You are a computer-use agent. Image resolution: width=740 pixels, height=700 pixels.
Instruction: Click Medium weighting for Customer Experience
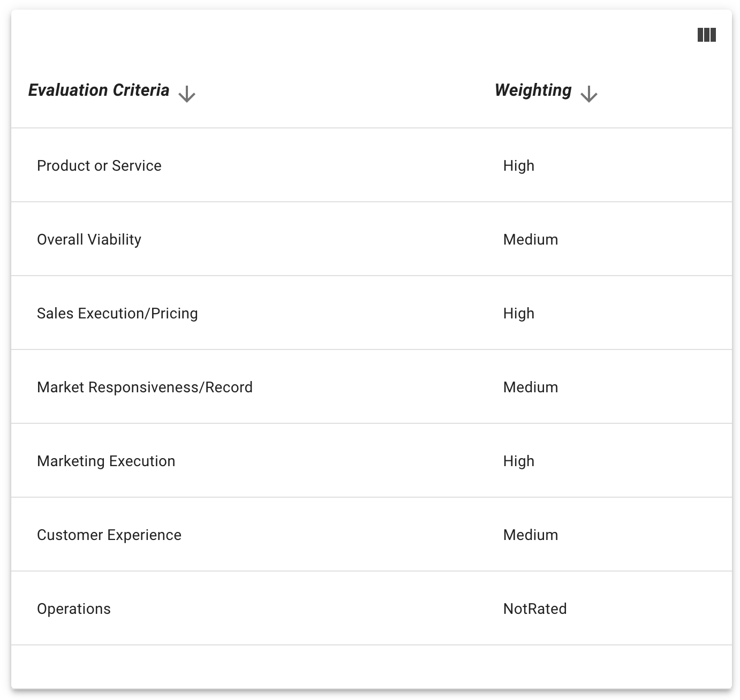(530, 535)
